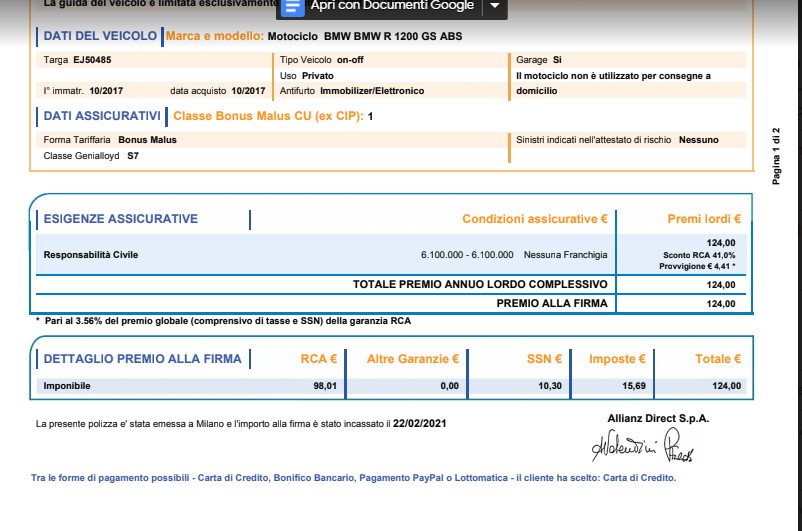Click 'Nessuna Franchigia' text
The width and height of the screenshot is (802, 531).
pyautogui.click(x=566, y=255)
